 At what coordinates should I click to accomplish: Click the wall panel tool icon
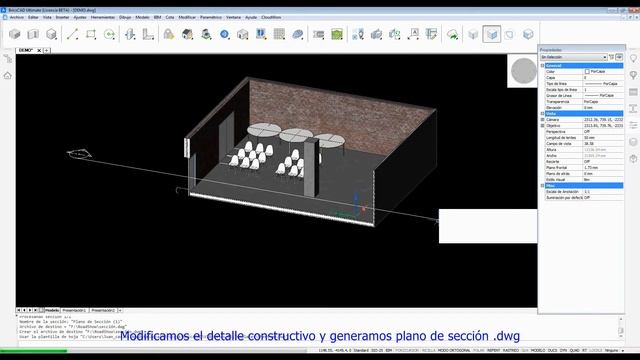[x=33, y=34]
